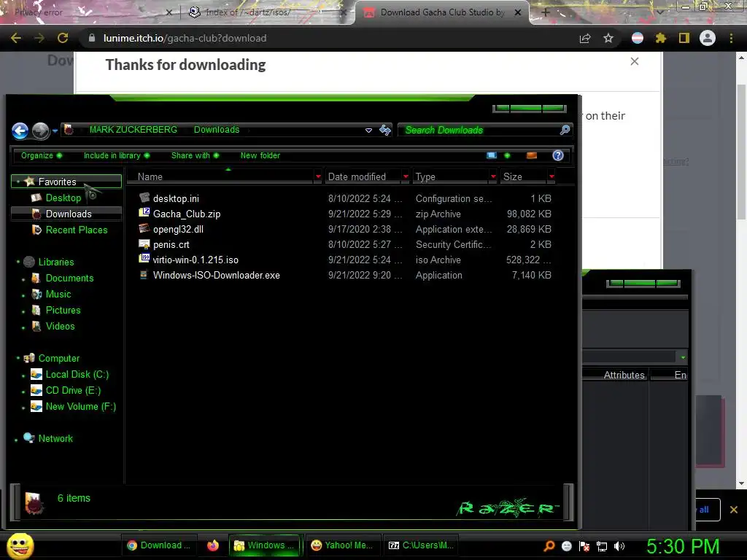The height and width of the screenshot is (560, 747).
Task: Click the New folder button
Action: [260, 156]
